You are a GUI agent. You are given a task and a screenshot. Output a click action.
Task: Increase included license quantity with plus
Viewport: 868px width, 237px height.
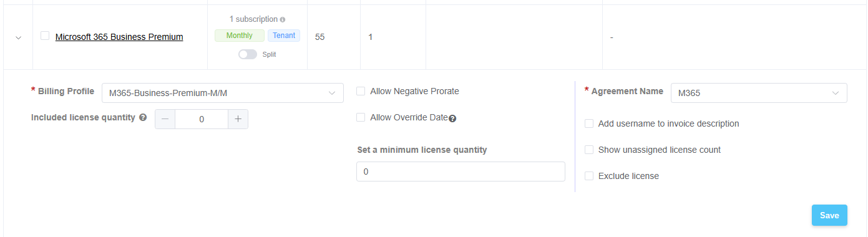tap(238, 119)
